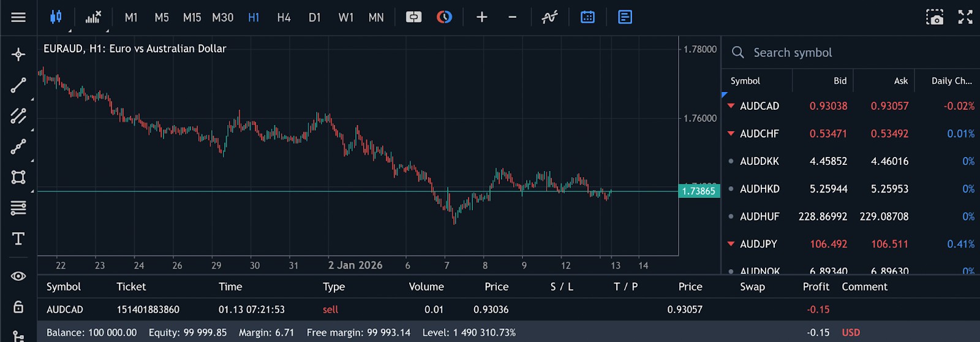The height and width of the screenshot is (342, 980).
Task: Toggle the one-click trading panel icon
Action: pyautogui.click(x=414, y=17)
